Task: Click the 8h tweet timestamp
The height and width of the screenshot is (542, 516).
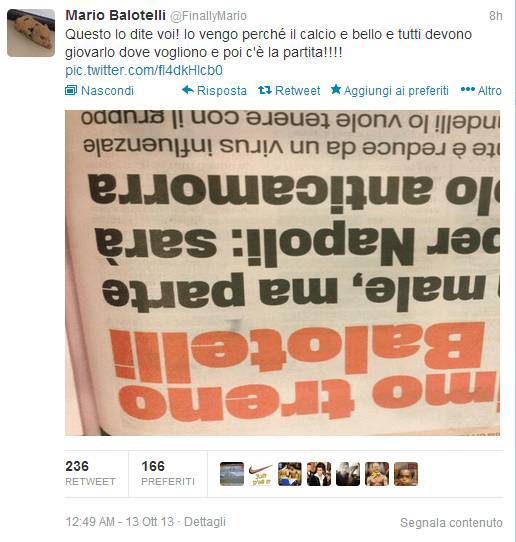Action: 496,16
